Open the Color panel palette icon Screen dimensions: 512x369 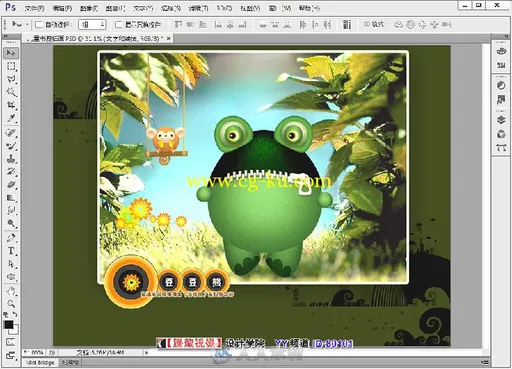(x=501, y=51)
